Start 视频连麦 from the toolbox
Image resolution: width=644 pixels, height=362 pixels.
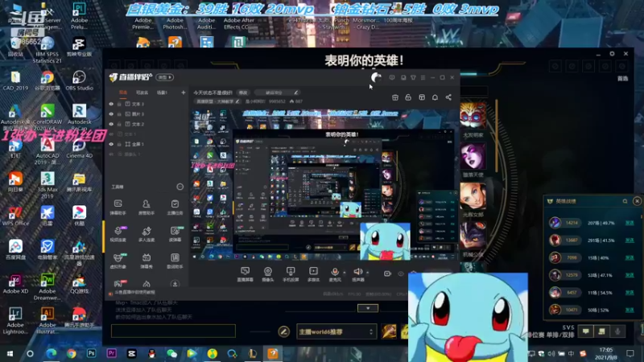[118, 233]
